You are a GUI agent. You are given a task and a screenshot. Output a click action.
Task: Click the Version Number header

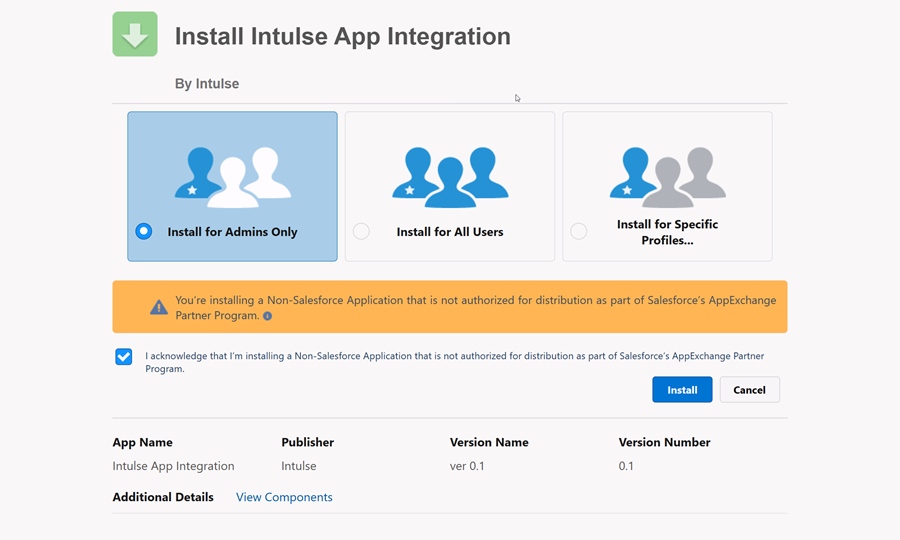pos(665,442)
